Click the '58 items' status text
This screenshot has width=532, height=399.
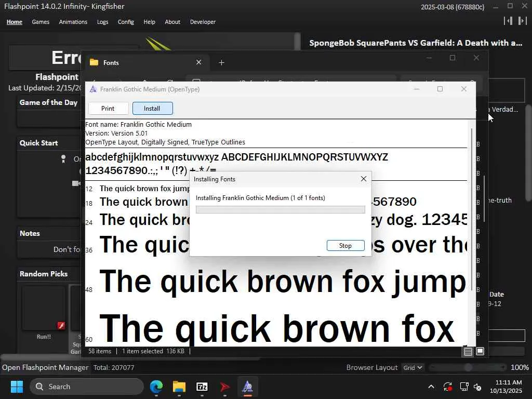100,351
